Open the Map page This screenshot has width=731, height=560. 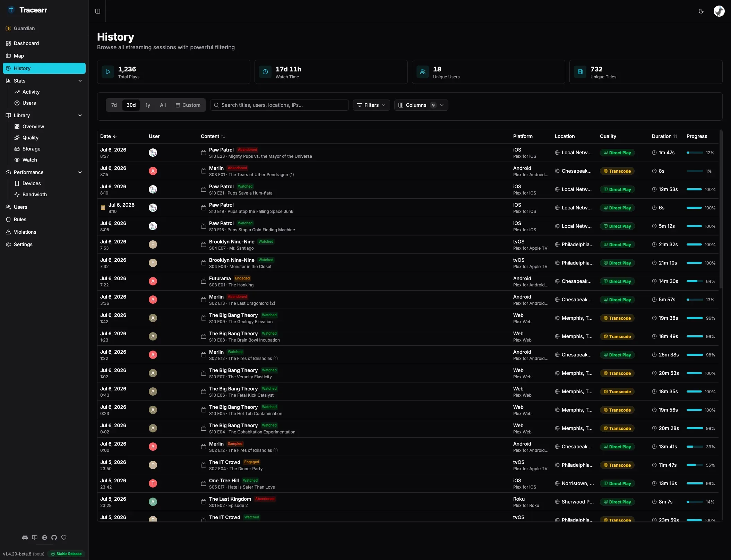44,56
